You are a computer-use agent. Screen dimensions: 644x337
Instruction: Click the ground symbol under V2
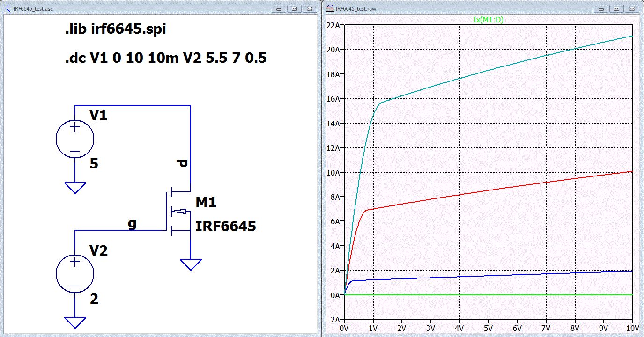click(75, 322)
